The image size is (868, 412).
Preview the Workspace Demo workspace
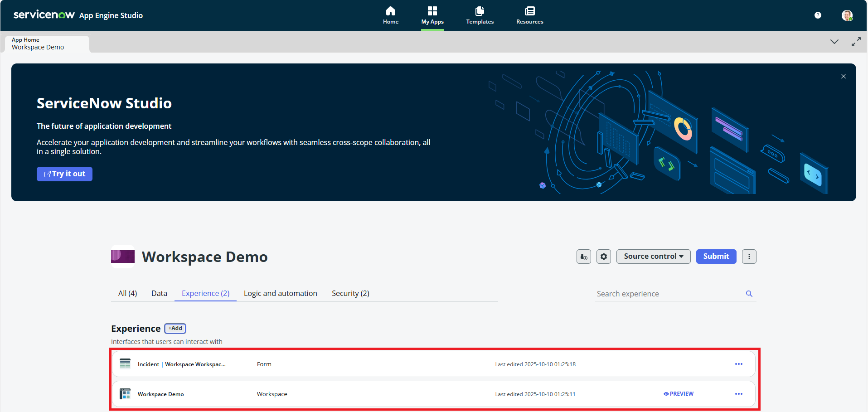pyautogui.click(x=679, y=394)
